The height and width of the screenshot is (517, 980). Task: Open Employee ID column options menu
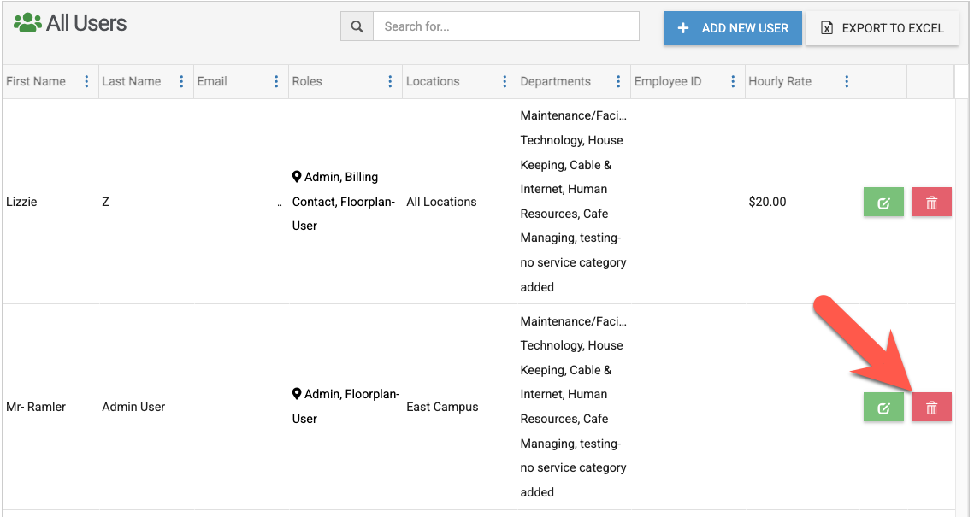[x=733, y=82]
